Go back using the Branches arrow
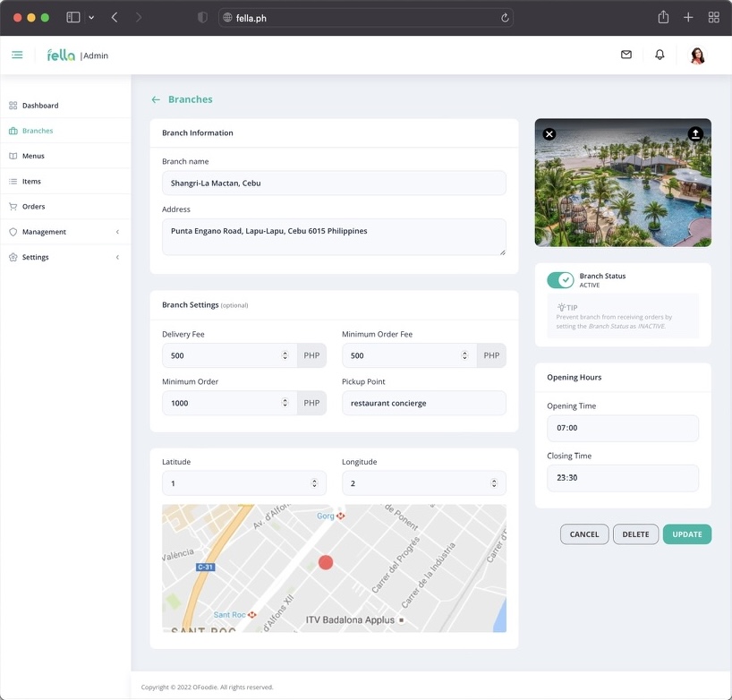732x700 pixels. click(156, 98)
